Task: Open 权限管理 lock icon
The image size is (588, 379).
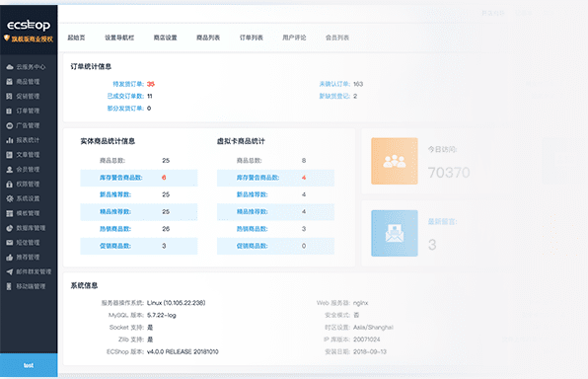Action: click(10, 184)
